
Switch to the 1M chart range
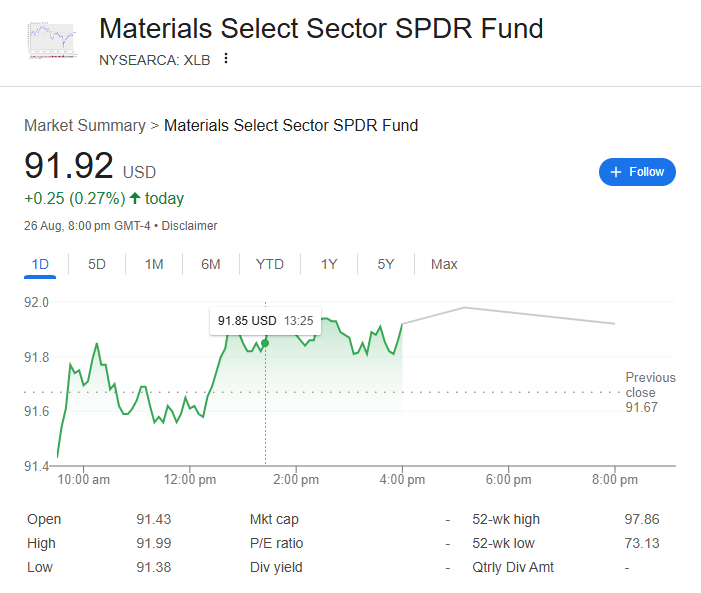[x=154, y=264]
